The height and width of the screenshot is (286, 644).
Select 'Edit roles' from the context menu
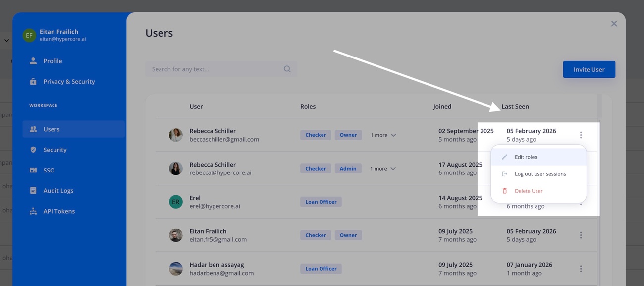pyautogui.click(x=526, y=156)
